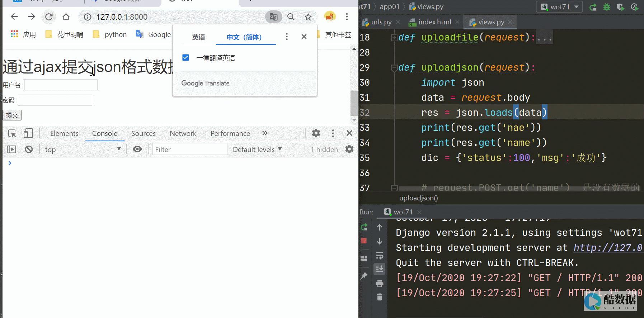The width and height of the screenshot is (644, 318).
Task: Toggle DevTools device toolbar
Action: click(28, 133)
